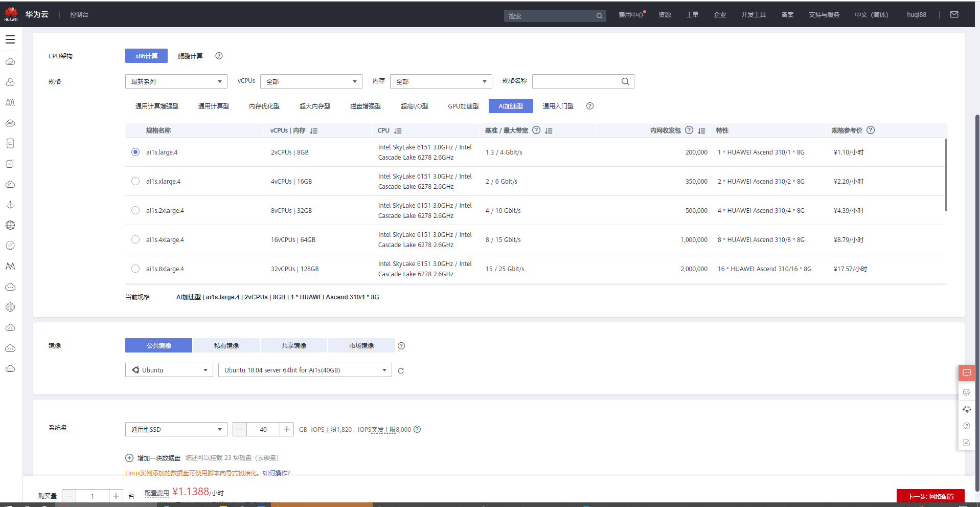Open the Ubuntu 18.04 image version dropdown
980x507 pixels.
tap(305, 370)
